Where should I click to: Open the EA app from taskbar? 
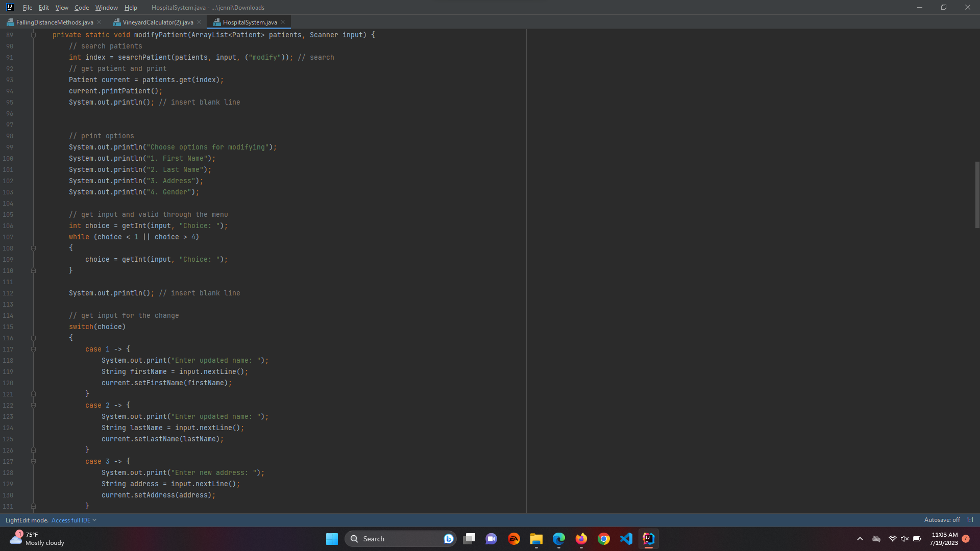(514, 539)
